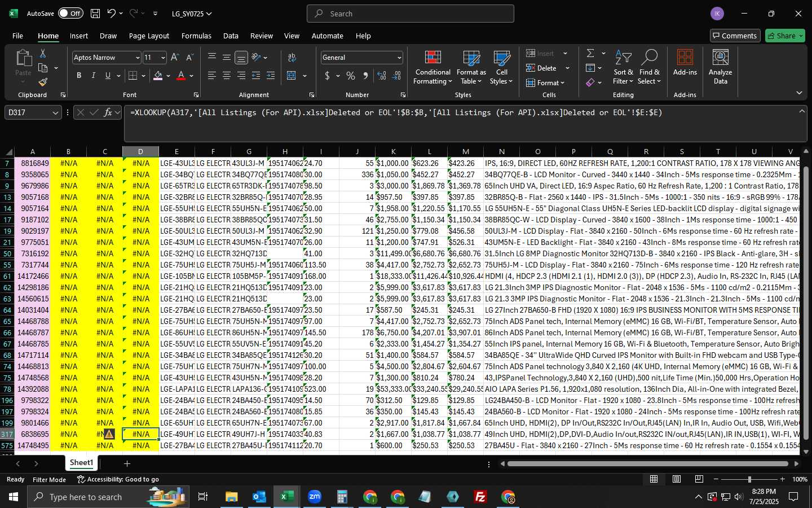Toggle Middle Align in alignment group

[x=227, y=58]
